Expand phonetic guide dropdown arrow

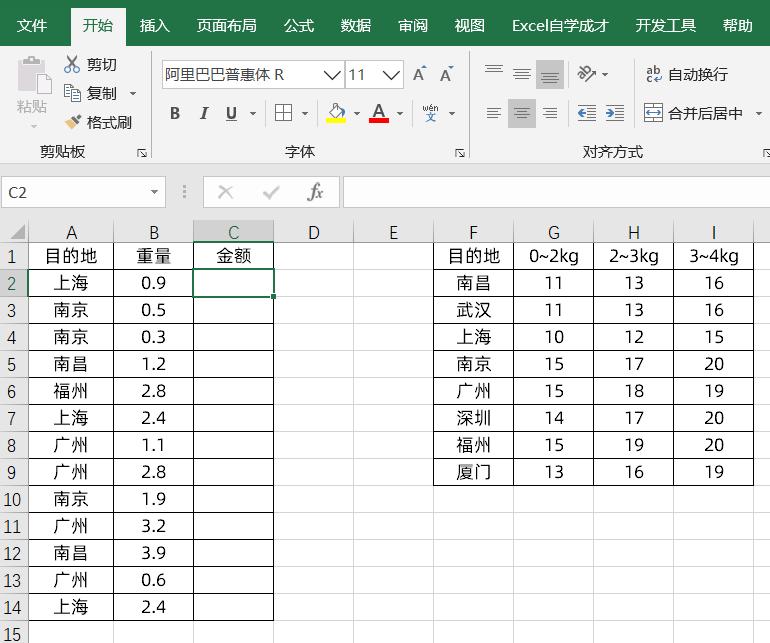pos(452,113)
